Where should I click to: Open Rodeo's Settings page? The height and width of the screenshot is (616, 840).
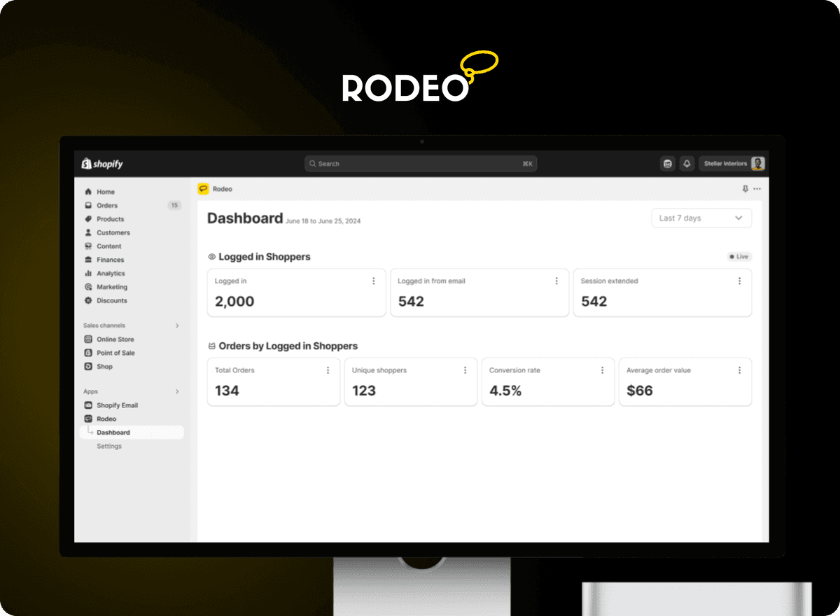tap(108, 446)
